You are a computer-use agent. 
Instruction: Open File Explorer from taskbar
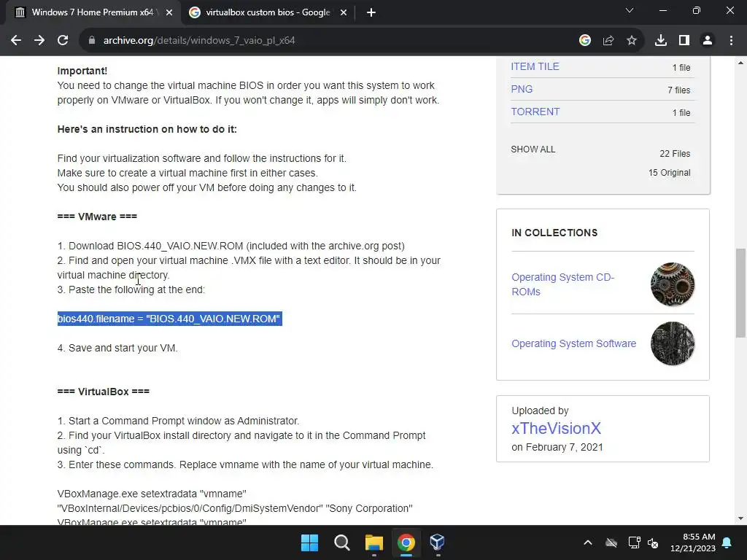click(374, 542)
